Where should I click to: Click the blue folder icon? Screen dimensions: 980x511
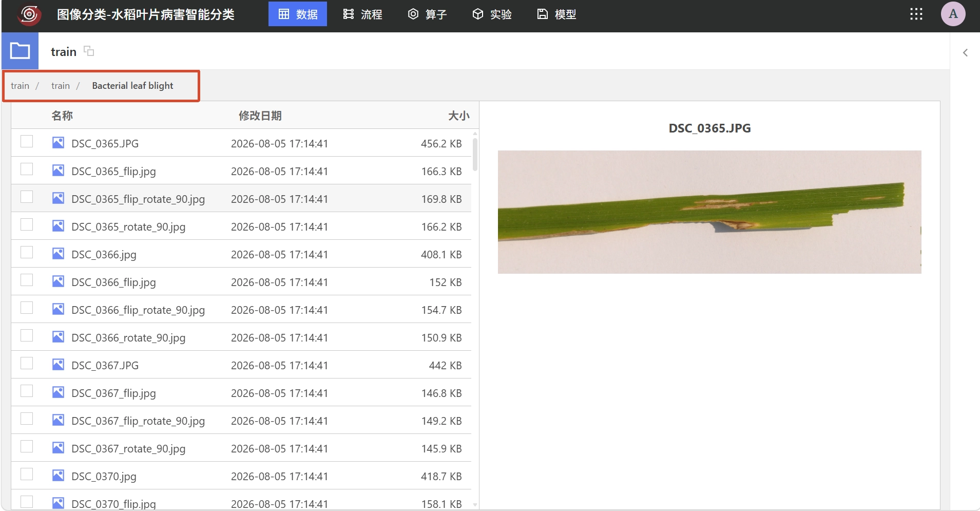pyautogui.click(x=20, y=51)
